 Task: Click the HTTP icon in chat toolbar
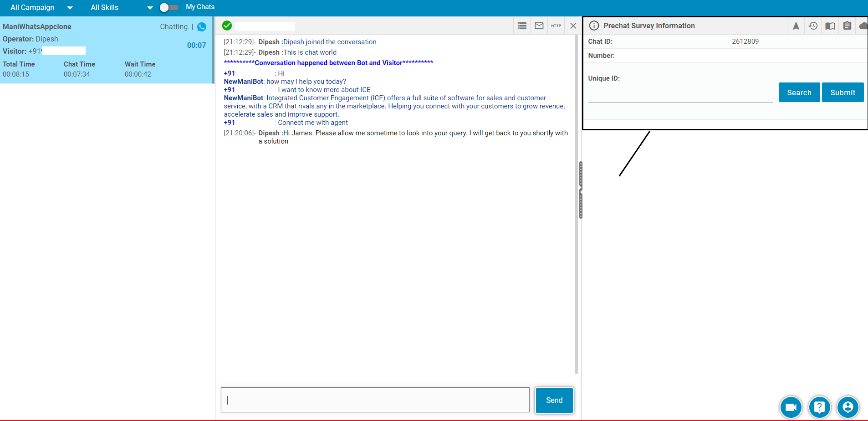556,26
